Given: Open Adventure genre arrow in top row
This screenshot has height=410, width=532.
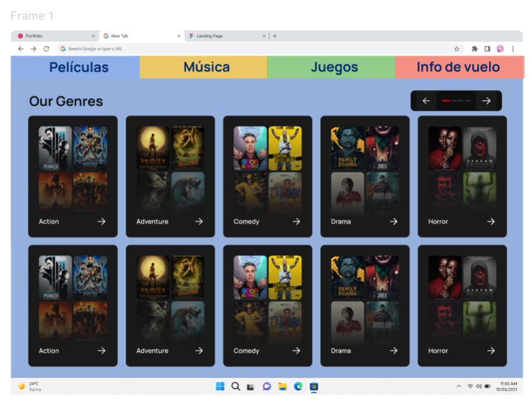Looking at the screenshot, I should coord(199,222).
